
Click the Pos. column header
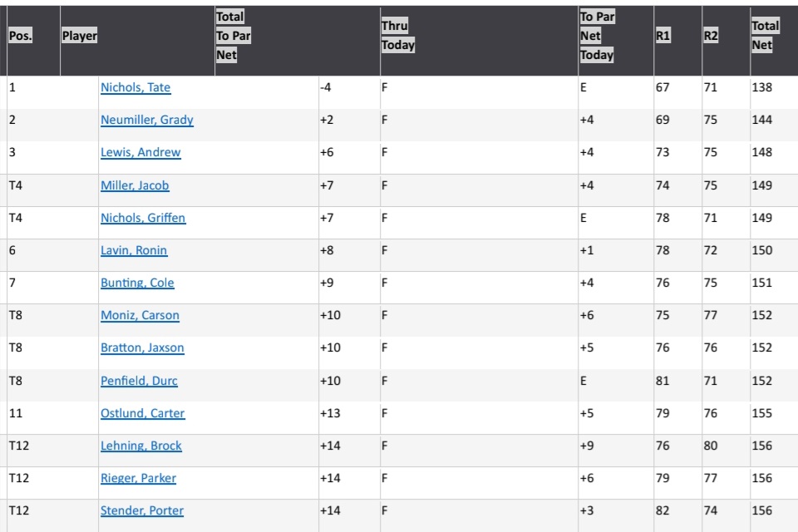(21, 37)
